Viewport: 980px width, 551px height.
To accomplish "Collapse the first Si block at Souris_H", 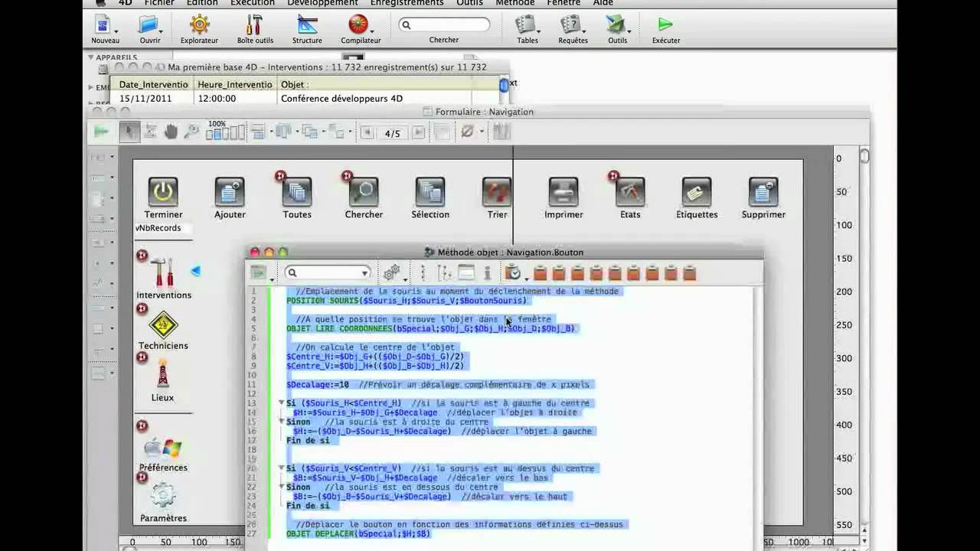I will click(x=281, y=403).
